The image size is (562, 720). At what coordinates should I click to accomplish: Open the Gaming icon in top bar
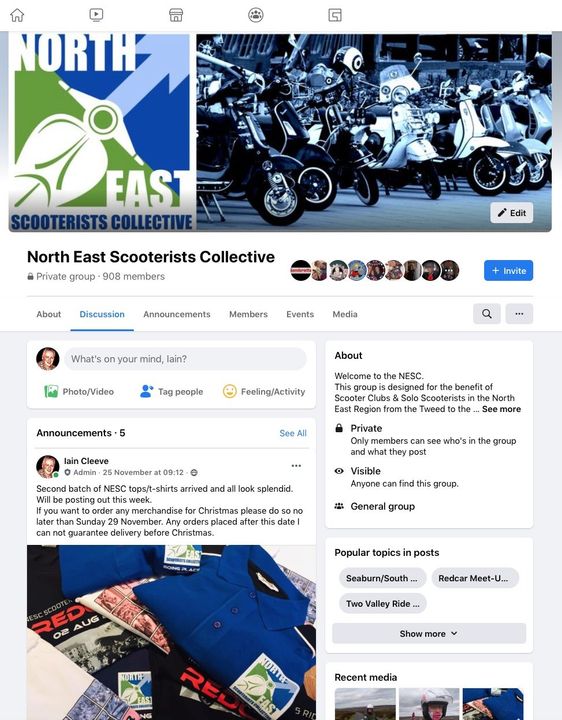335,15
